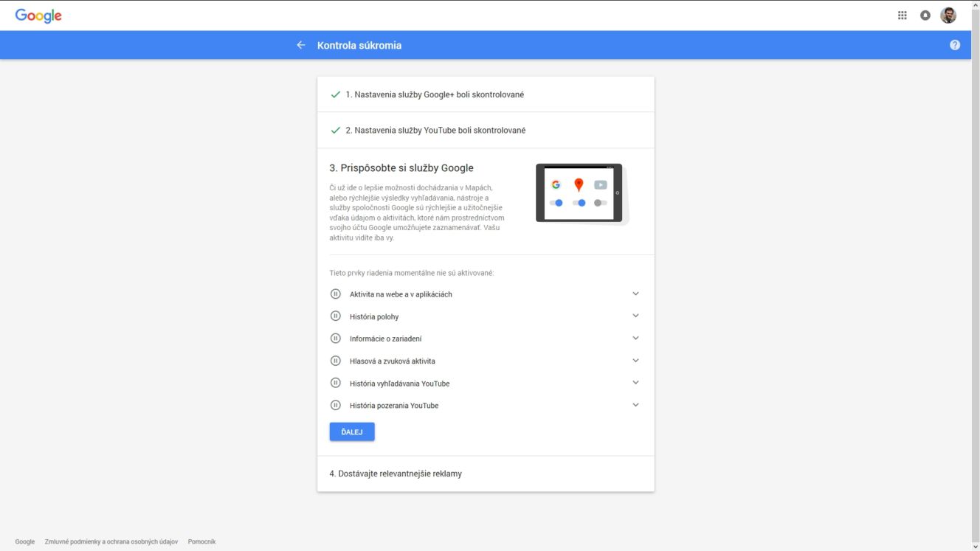This screenshot has width=980, height=551.
Task: Select the text Informácie o zariadení
Action: (386, 339)
